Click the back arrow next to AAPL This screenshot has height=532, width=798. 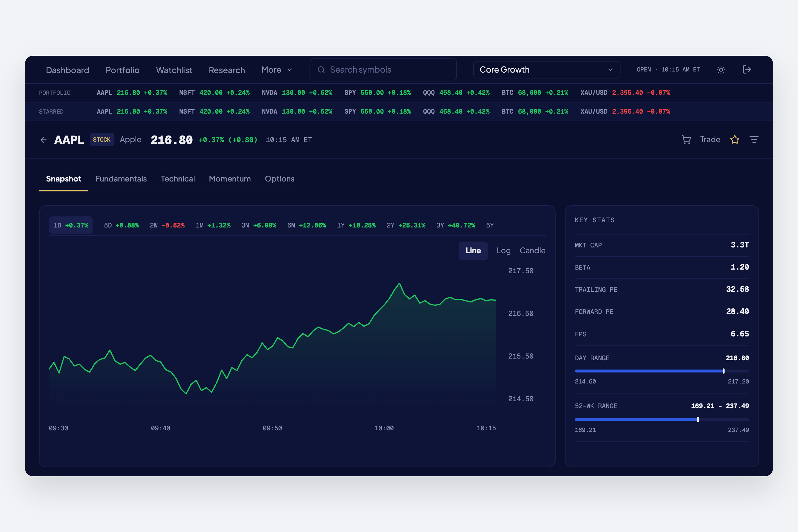44,140
